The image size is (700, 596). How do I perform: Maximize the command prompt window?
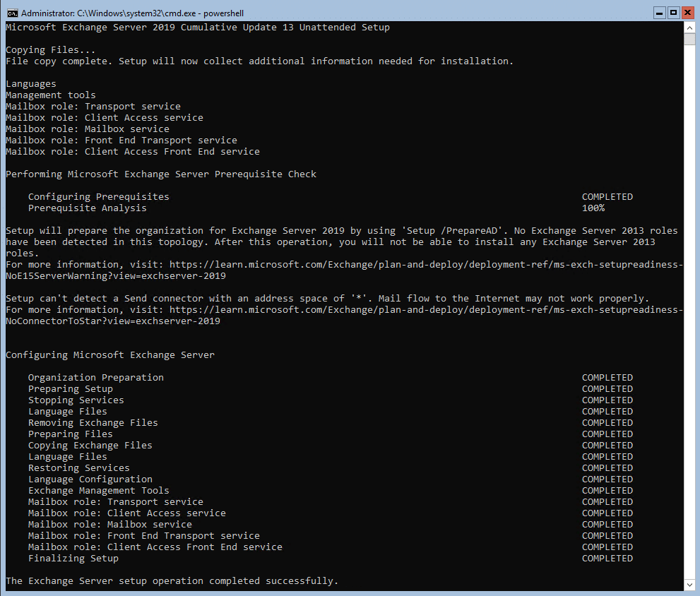click(x=673, y=13)
